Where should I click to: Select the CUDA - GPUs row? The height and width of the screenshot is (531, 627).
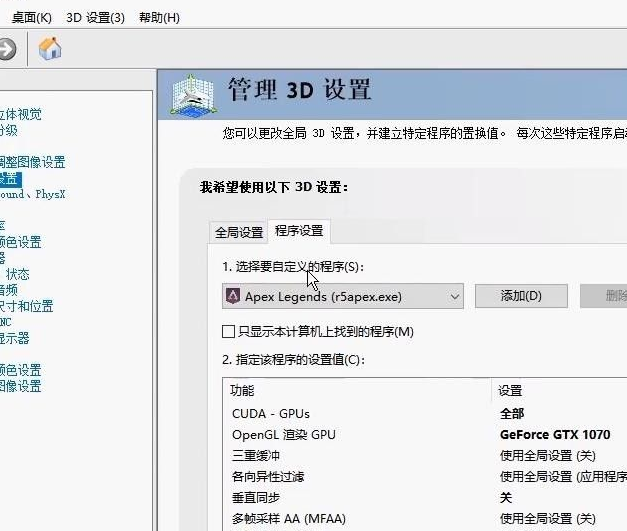point(425,414)
